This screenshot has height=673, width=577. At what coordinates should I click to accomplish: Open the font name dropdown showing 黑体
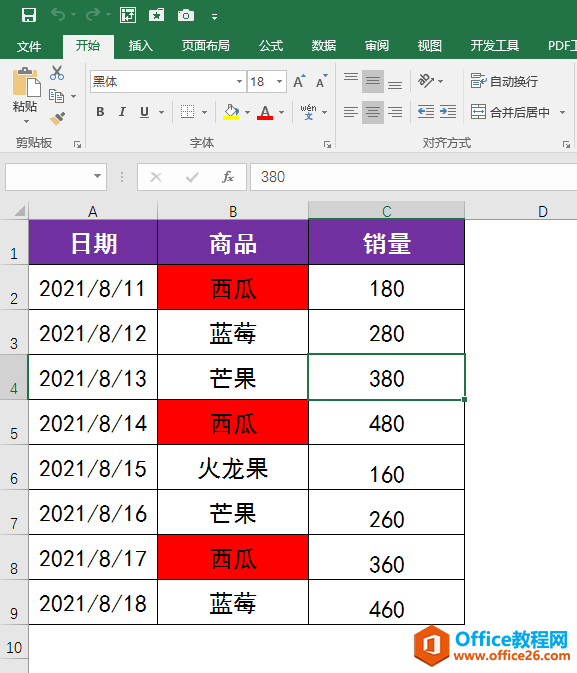pos(239,82)
